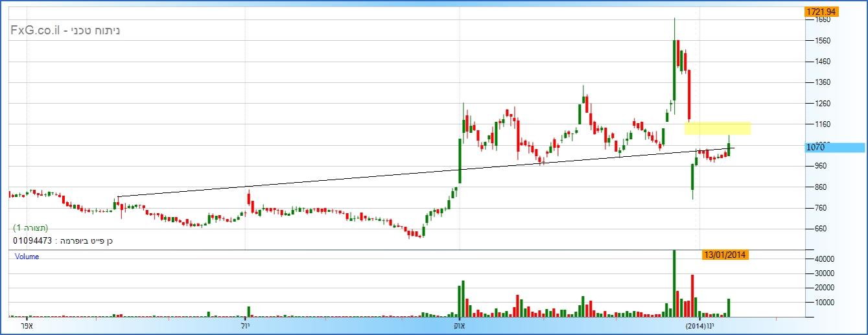Click the Volume panel label

pos(27,257)
